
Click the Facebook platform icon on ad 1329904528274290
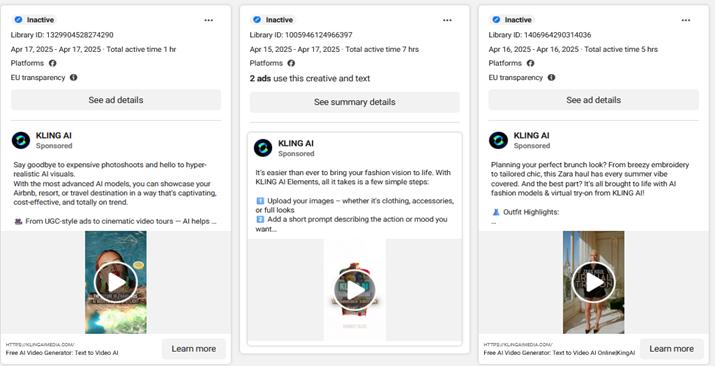point(52,63)
